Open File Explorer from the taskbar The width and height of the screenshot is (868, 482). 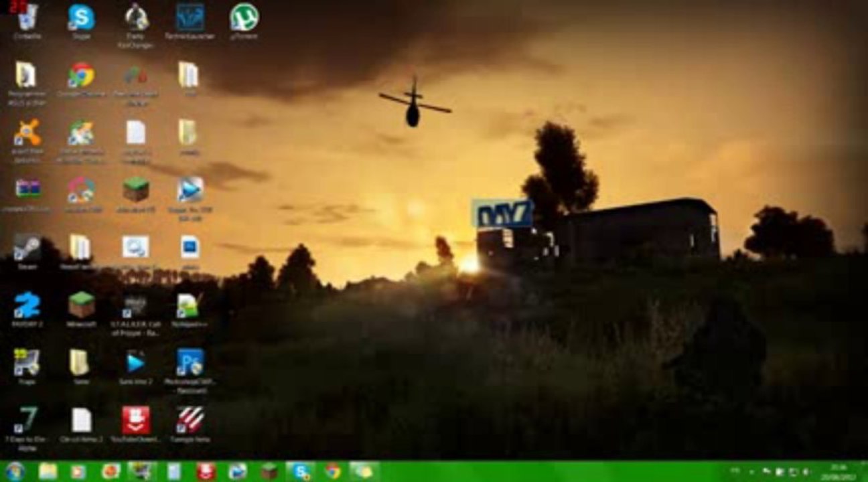tap(48, 471)
